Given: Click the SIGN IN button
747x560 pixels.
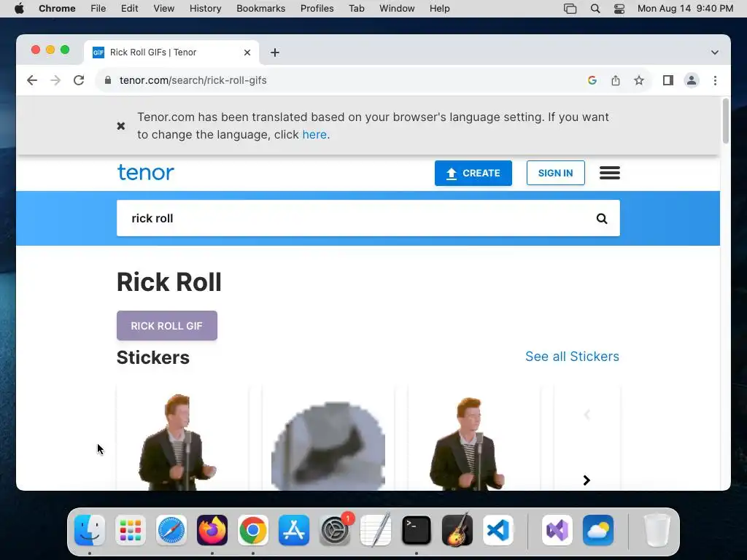Looking at the screenshot, I should tap(555, 173).
